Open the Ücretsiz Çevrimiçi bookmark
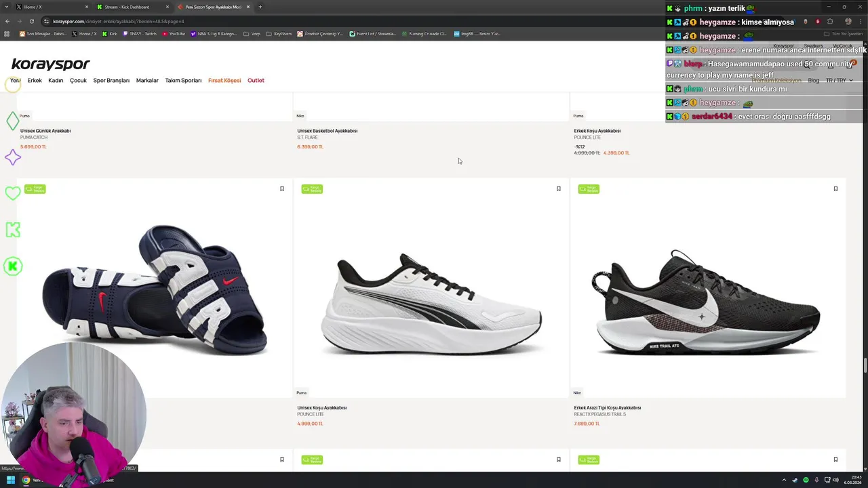This screenshot has height=488, width=868. point(320,34)
